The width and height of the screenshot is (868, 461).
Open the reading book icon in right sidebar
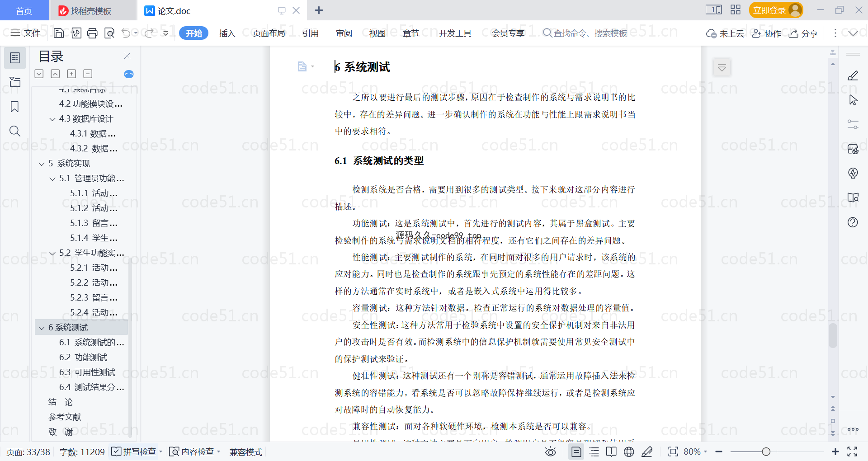click(x=853, y=198)
